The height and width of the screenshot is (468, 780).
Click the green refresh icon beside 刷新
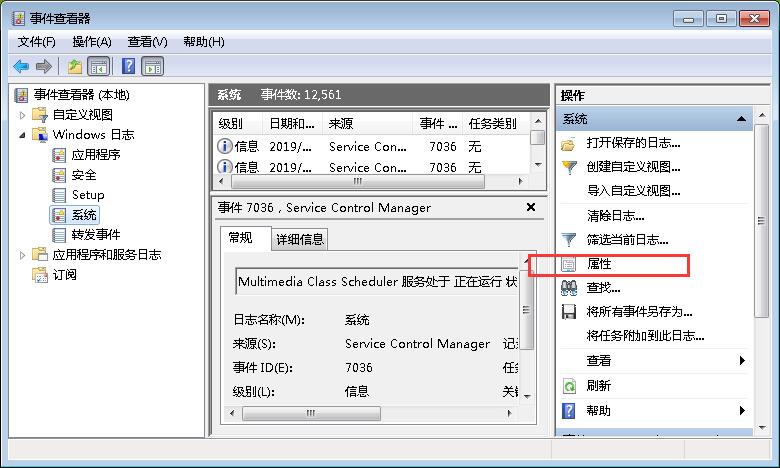(569, 386)
